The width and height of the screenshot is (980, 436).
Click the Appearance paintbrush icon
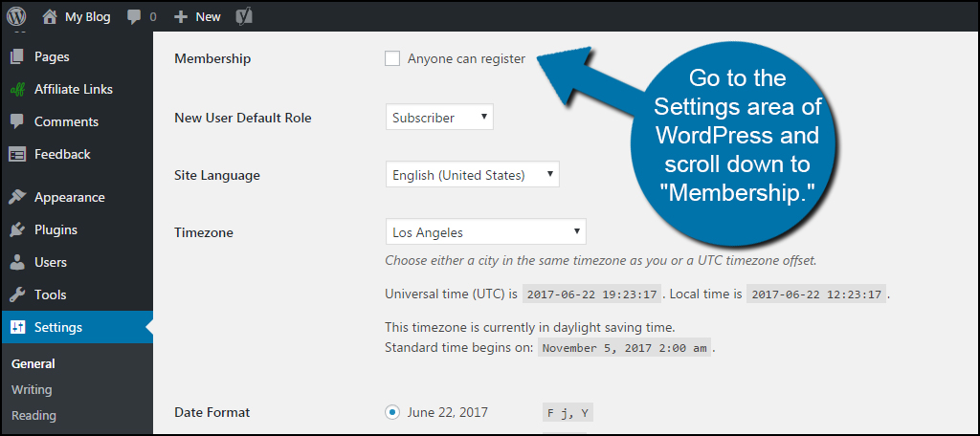(x=17, y=197)
